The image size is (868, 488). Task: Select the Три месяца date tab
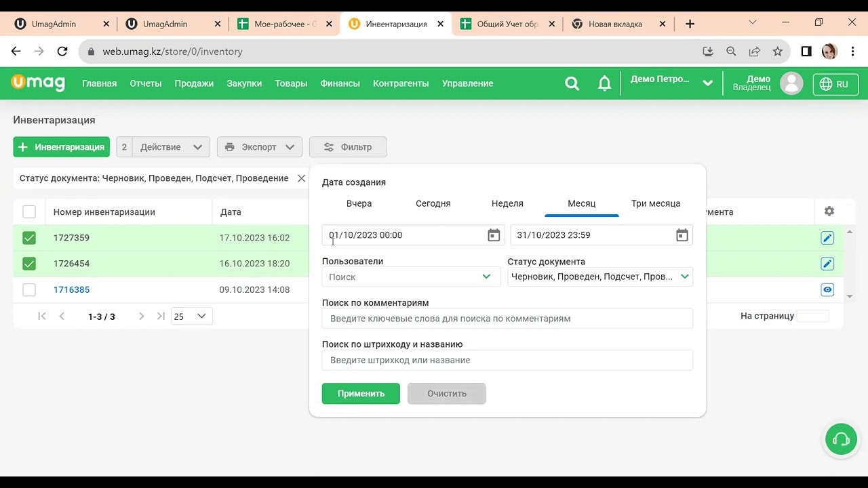tap(656, 203)
